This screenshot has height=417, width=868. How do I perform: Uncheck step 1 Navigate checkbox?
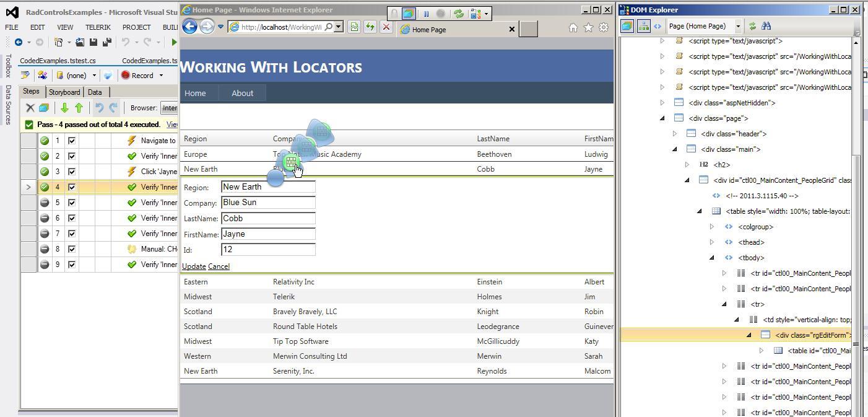(x=72, y=141)
